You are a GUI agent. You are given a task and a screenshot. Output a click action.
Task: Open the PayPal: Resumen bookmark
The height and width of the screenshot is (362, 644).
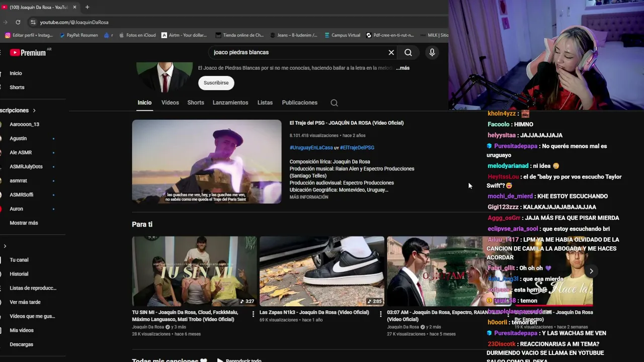[78, 35]
